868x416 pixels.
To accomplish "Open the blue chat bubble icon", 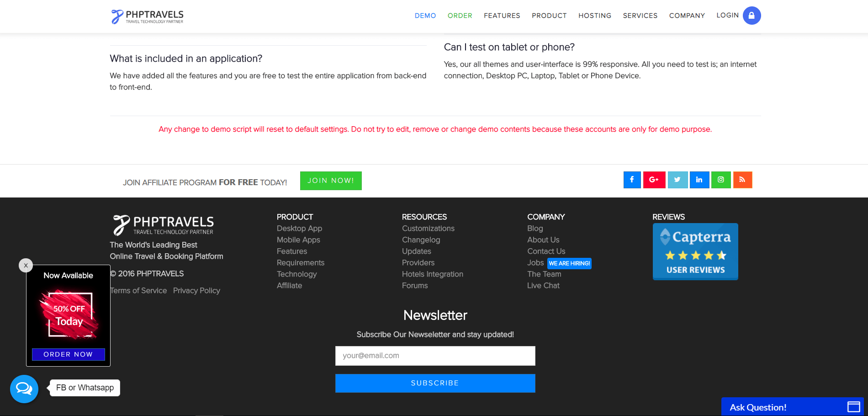I will click(x=24, y=389).
